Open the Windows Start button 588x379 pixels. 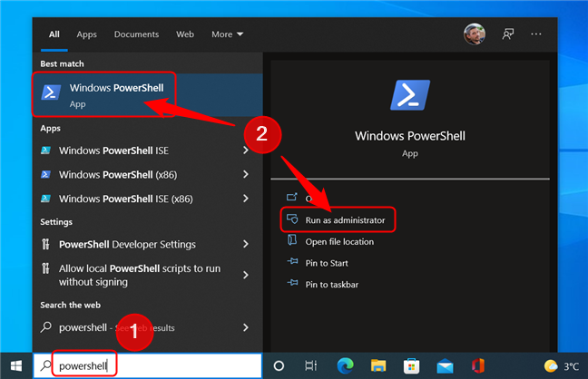click(x=16, y=366)
